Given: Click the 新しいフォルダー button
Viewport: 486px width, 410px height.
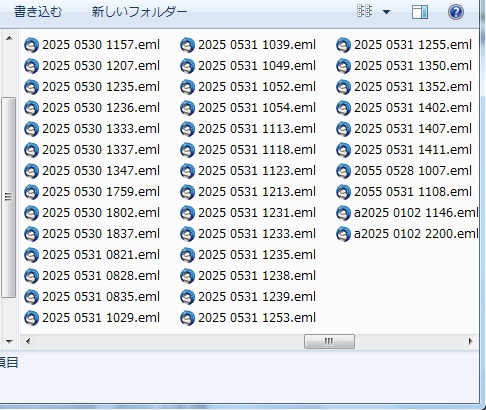Looking at the screenshot, I should (x=139, y=12).
